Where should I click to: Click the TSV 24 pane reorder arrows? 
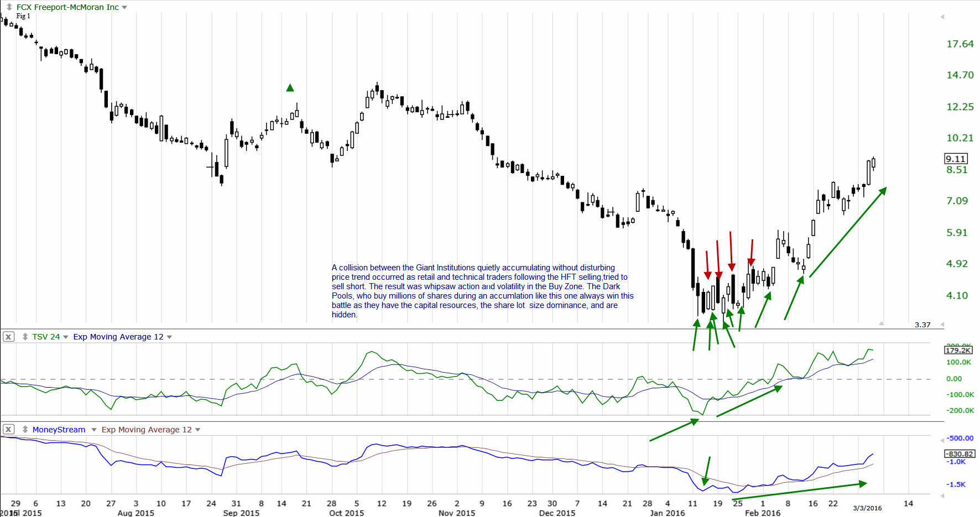pos(25,337)
